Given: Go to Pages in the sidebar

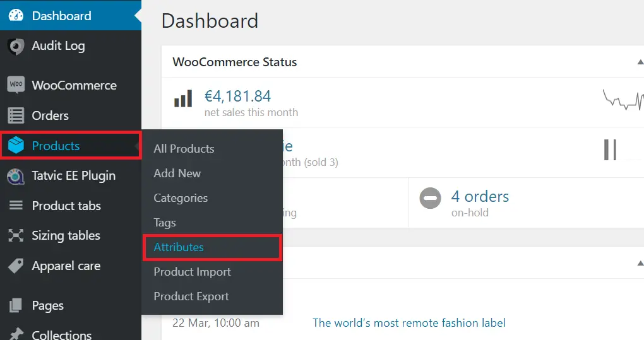Looking at the screenshot, I should click(x=71, y=305).
